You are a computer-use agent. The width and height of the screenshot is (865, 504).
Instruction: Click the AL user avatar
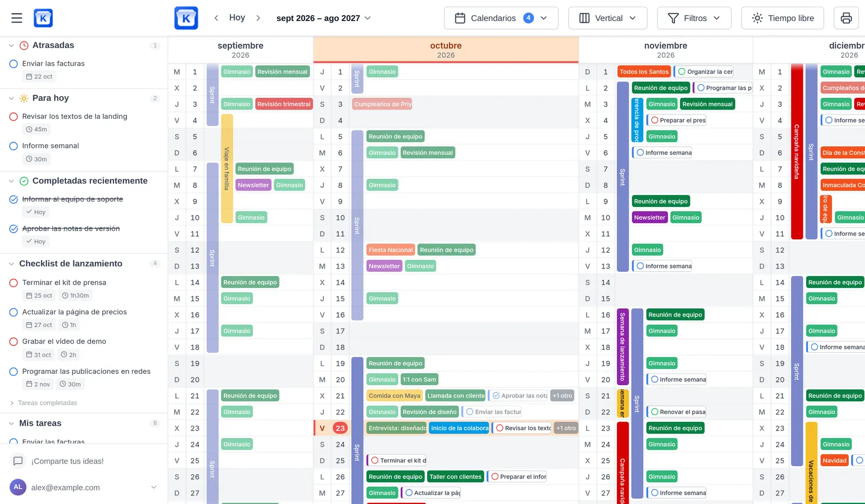[18, 487]
